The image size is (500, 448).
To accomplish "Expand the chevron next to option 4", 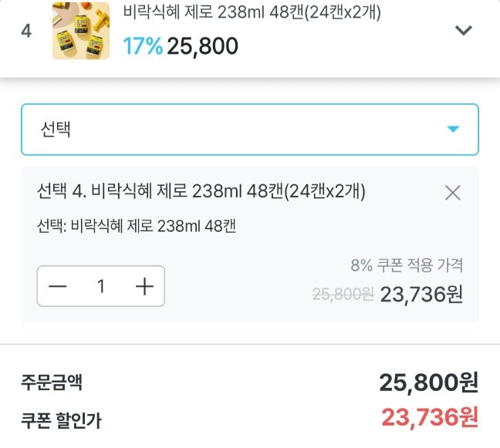I will pos(463,31).
